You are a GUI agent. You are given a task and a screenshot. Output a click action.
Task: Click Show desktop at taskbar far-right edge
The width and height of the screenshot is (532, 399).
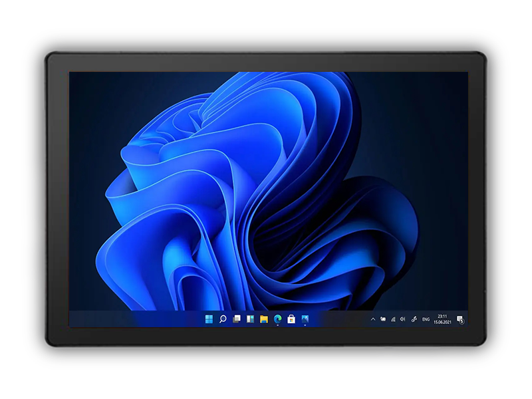(x=467, y=319)
